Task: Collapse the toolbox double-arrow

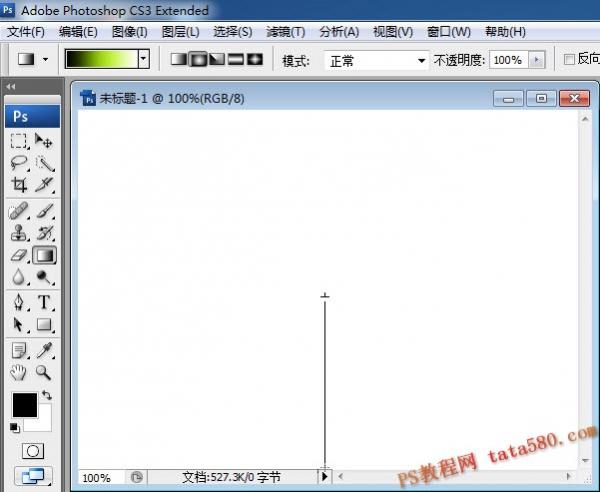Action: (11, 87)
